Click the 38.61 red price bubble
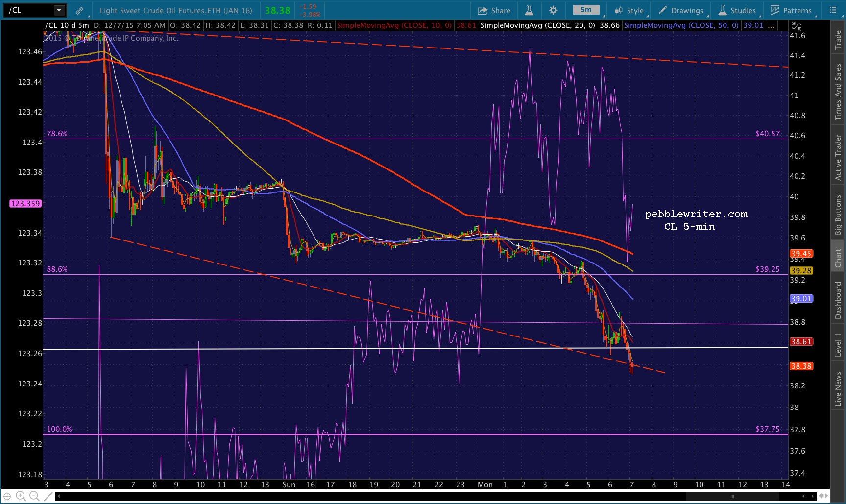 point(801,342)
